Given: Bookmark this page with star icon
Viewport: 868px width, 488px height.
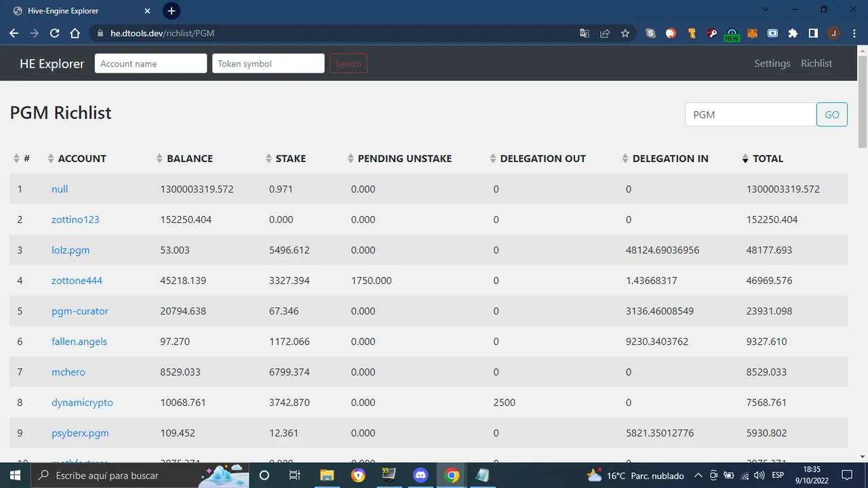Looking at the screenshot, I should [625, 33].
